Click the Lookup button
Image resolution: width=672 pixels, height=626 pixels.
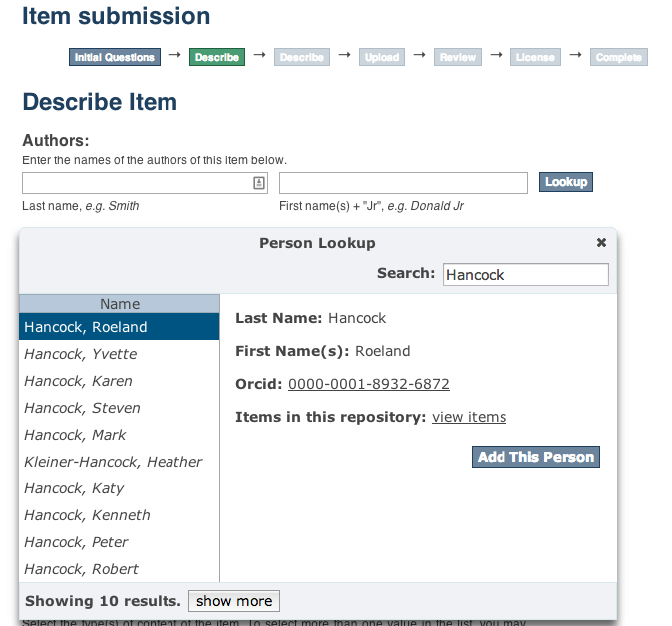(x=566, y=182)
